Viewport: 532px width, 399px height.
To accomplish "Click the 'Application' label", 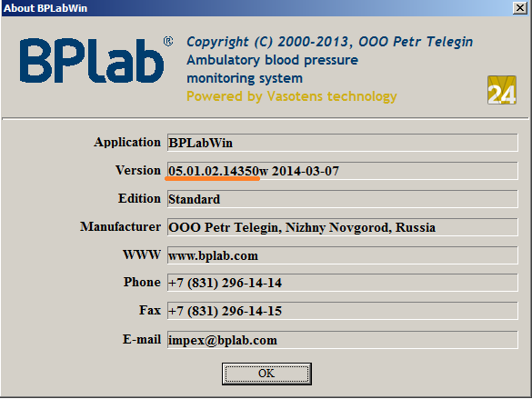I will coord(127,143).
